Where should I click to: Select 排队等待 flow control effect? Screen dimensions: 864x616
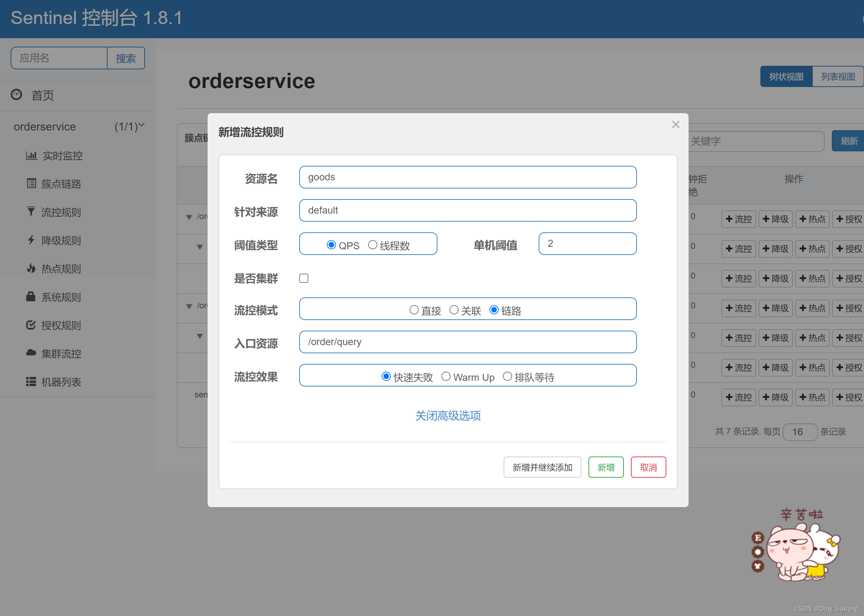point(508,376)
